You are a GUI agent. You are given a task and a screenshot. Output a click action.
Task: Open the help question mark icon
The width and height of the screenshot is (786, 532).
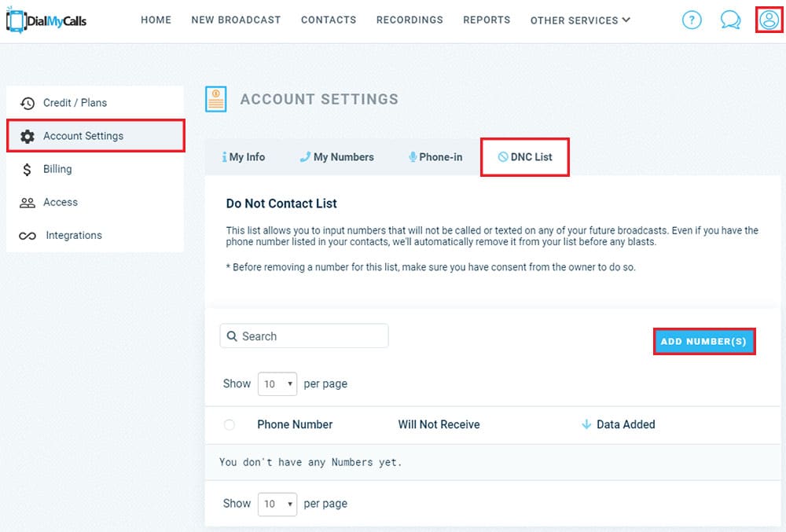point(692,20)
